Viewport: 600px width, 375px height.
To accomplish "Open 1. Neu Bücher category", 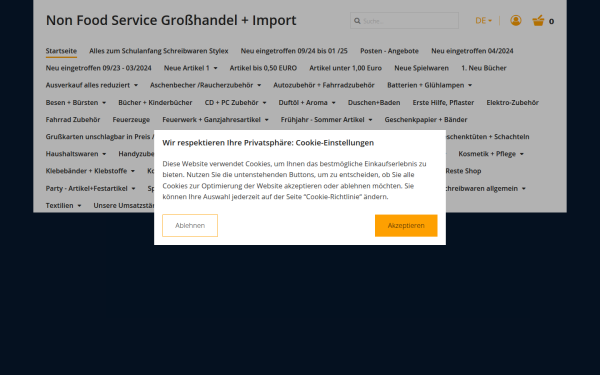I will coord(484,68).
